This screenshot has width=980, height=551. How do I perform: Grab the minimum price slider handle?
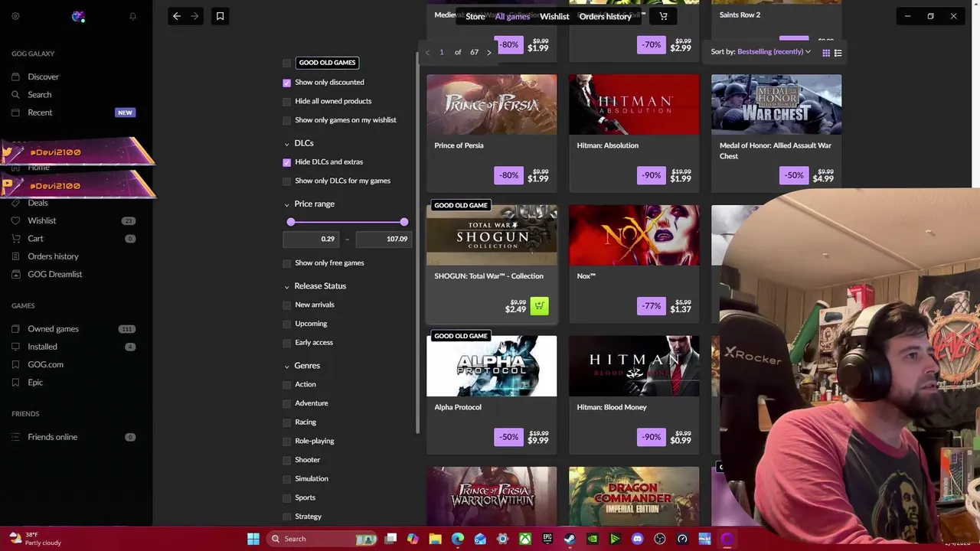click(x=291, y=222)
